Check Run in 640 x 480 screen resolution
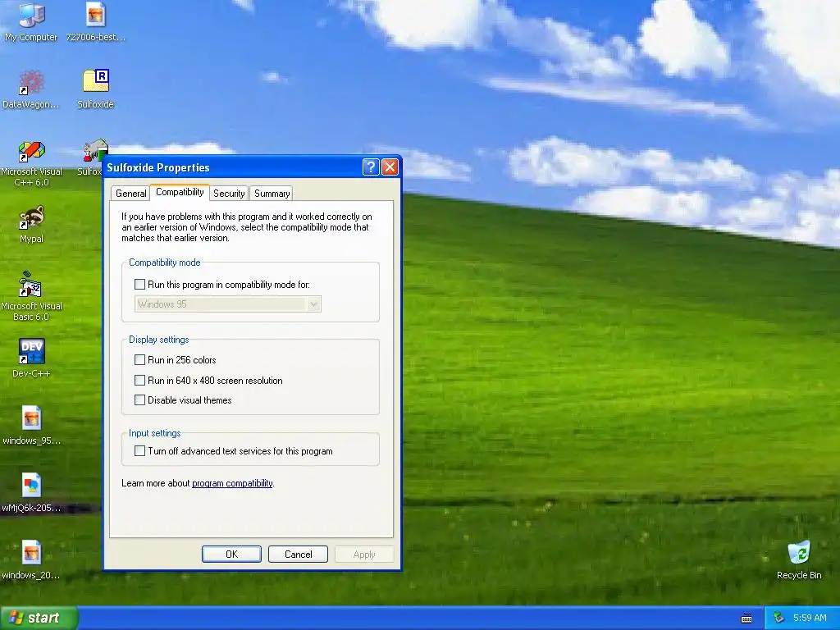 click(139, 380)
